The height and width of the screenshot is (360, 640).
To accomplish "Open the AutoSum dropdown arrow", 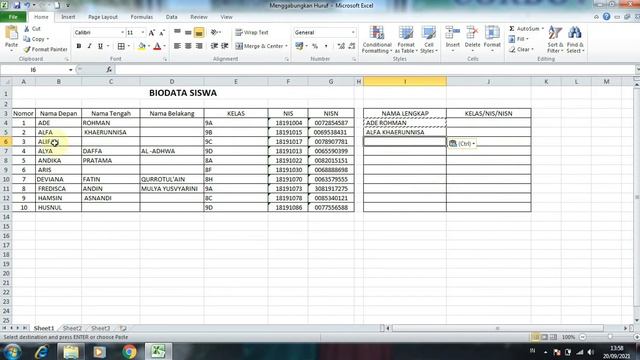I will pos(543,29).
